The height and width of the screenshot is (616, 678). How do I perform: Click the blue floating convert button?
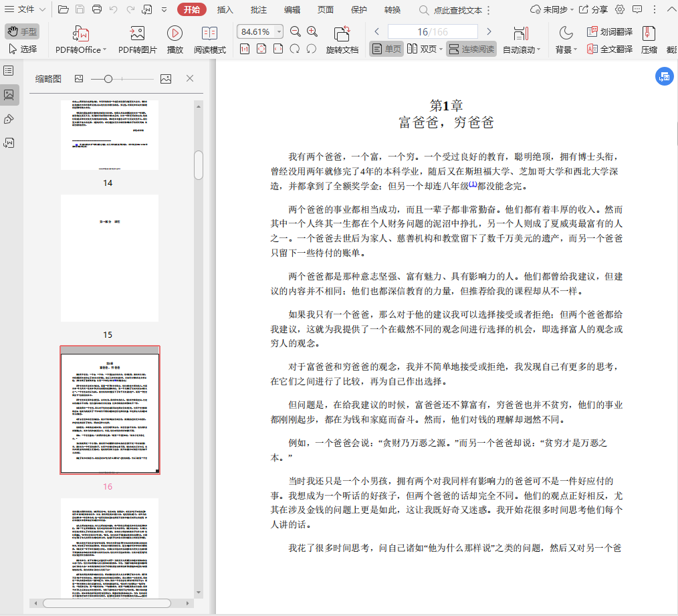click(x=665, y=76)
